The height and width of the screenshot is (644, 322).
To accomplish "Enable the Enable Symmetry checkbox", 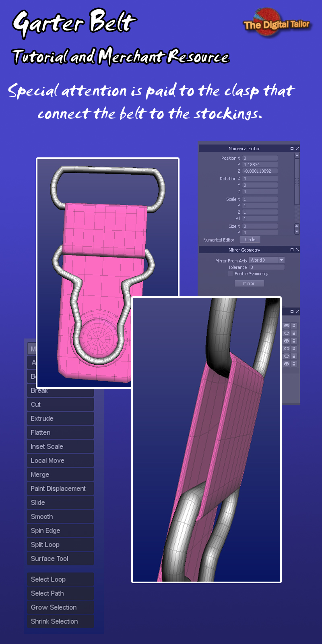I will [231, 274].
